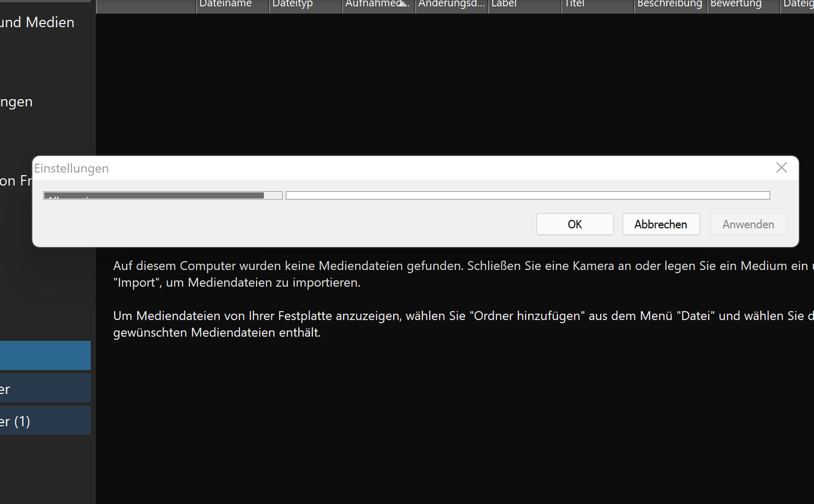Click the empty settings panel in Einstellungen
The height and width of the screenshot is (504, 814).
tap(528, 195)
